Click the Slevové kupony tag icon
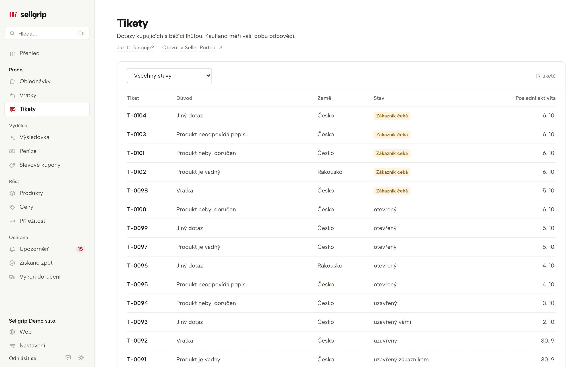 (12, 165)
